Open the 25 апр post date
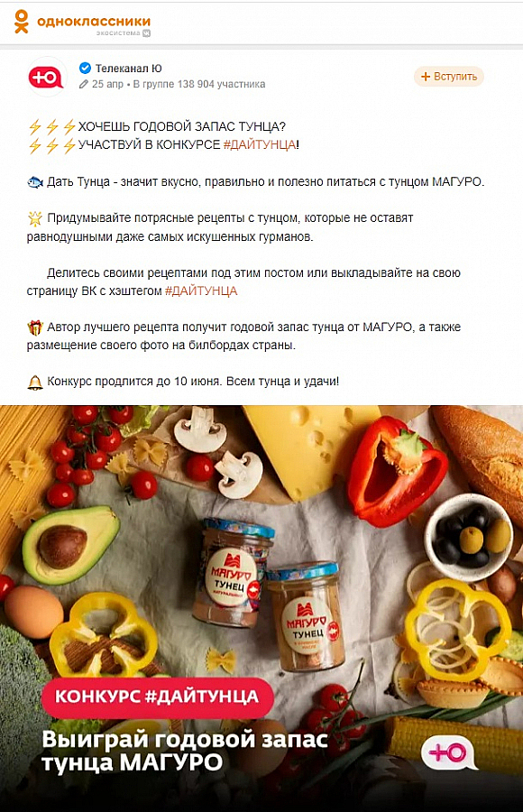The image size is (523, 812). (107, 85)
